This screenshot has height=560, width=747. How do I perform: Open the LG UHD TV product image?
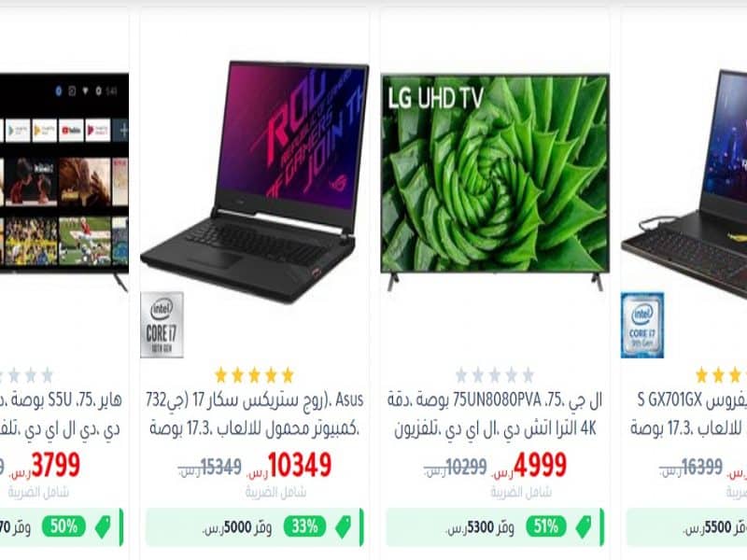pyautogui.click(x=495, y=182)
